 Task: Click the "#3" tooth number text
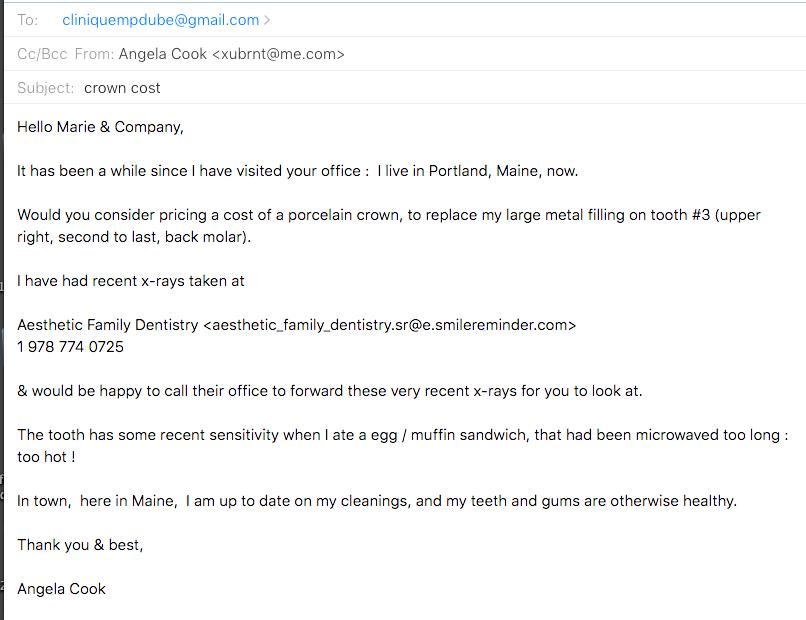pos(701,214)
